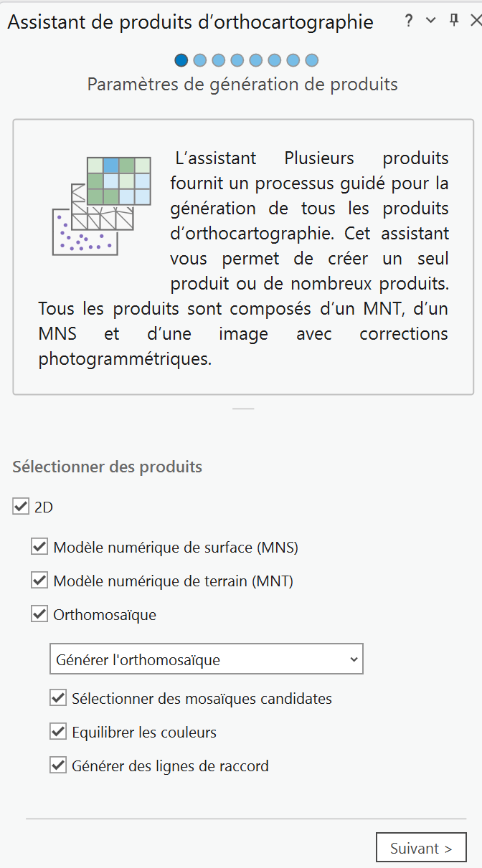Jump to the sixth wizard step dot
Viewport: 482px width, 868px height.
(275, 60)
